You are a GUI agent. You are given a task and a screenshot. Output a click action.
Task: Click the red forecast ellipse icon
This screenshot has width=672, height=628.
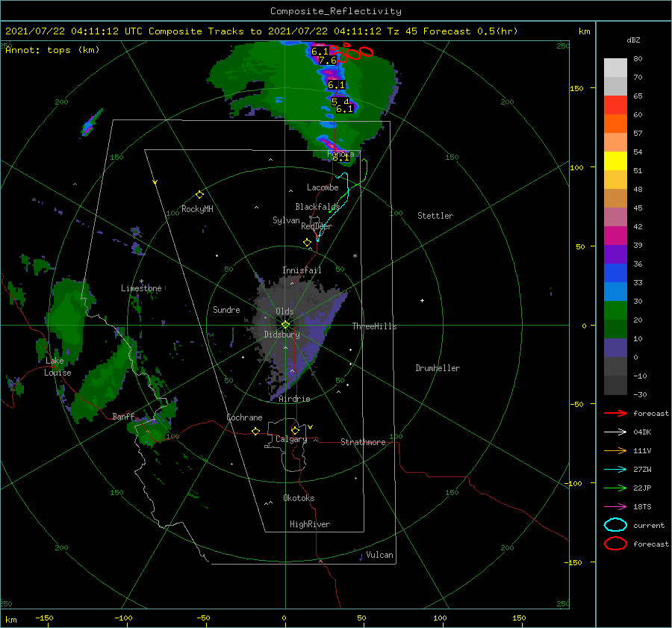615,544
